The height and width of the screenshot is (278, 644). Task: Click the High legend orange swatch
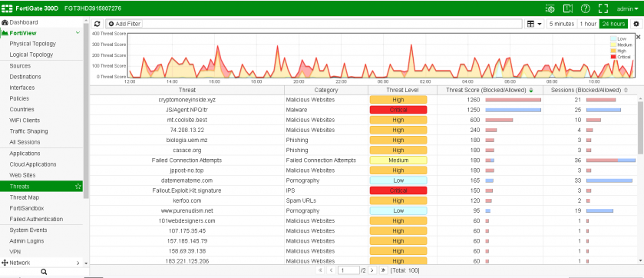(x=613, y=51)
